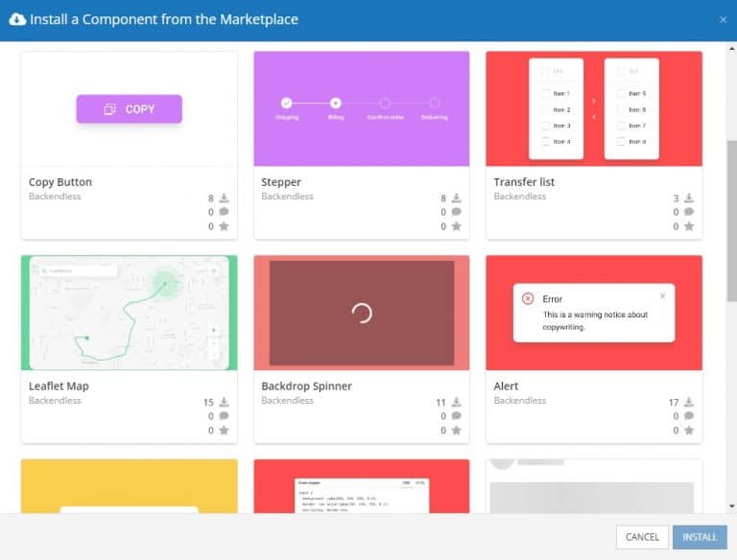Select the Confirm order step in Stepper
This screenshot has height=560, width=737.
pos(385,103)
